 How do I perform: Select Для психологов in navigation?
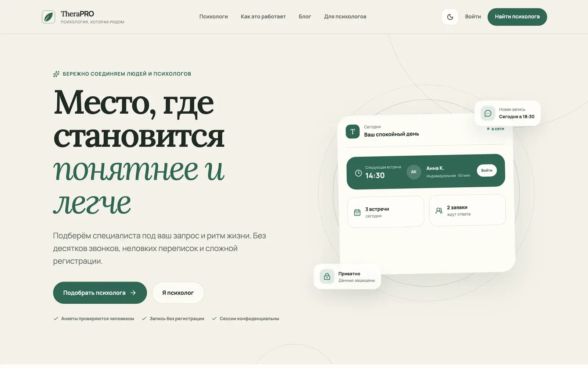point(345,17)
